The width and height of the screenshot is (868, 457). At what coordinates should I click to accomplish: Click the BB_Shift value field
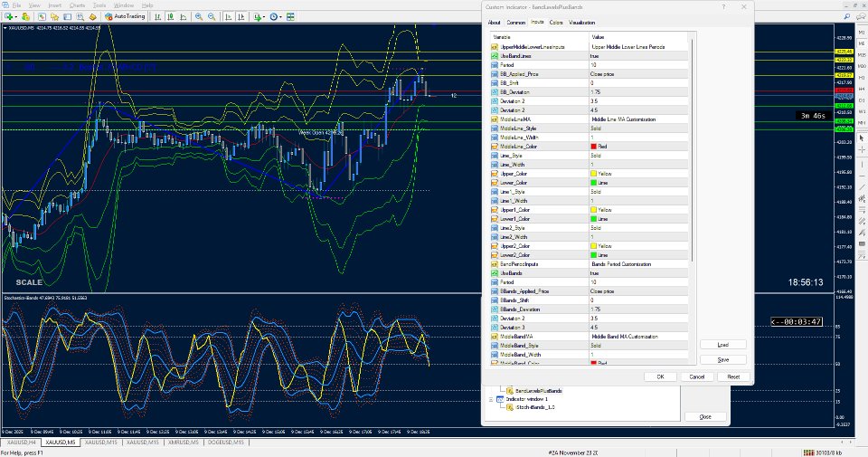click(x=624, y=82)
